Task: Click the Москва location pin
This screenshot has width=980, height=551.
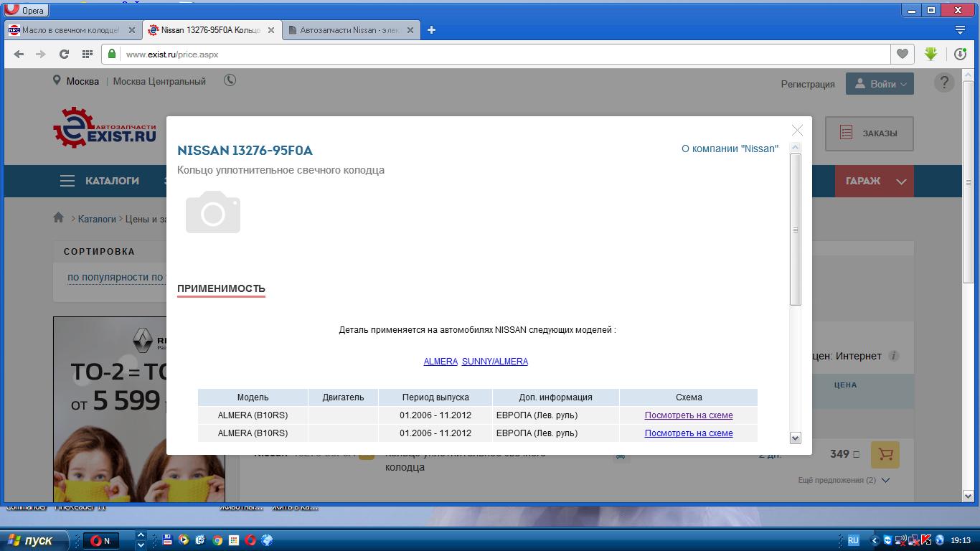Action: 57,80
